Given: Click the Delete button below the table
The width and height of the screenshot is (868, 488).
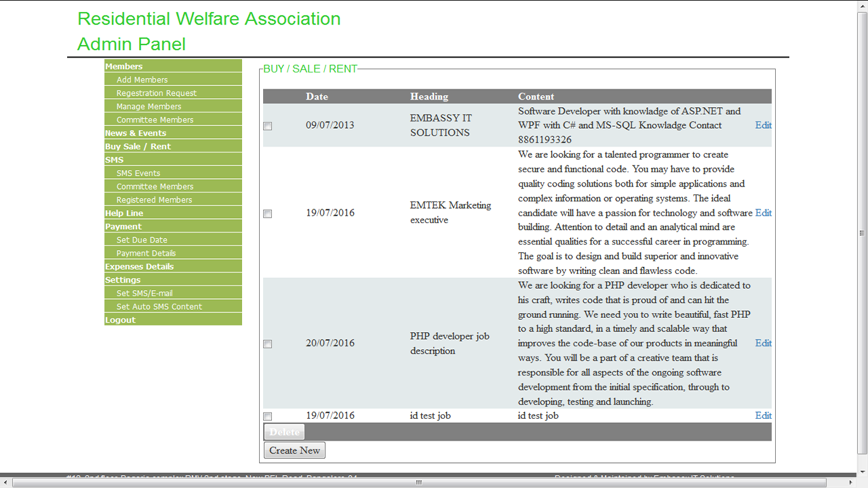Looking at the screenshot, I should click(x=284, y=432).
